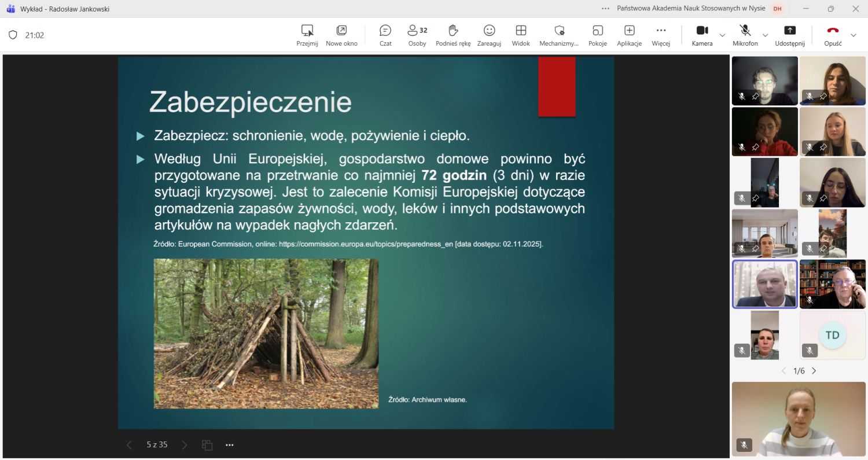The image size is (868, 460).
Task: Open Aplikacje apps panel
Action: [x=629, y=35]
